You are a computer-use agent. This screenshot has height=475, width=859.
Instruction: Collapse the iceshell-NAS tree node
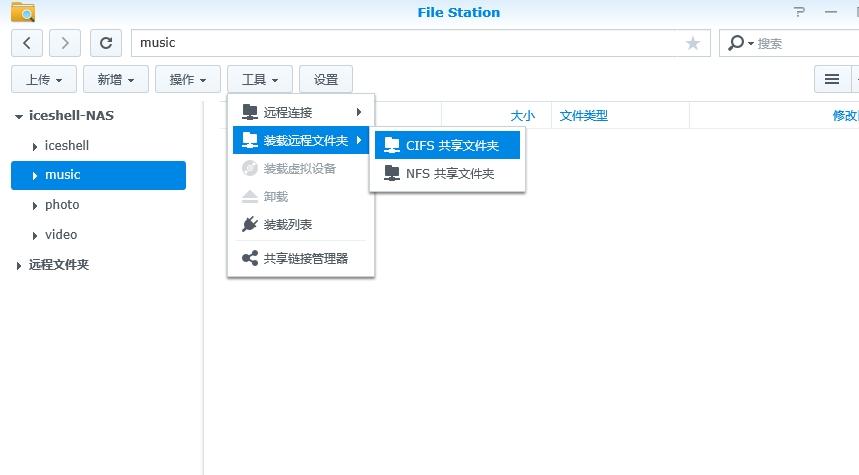(x=19, y=116)
